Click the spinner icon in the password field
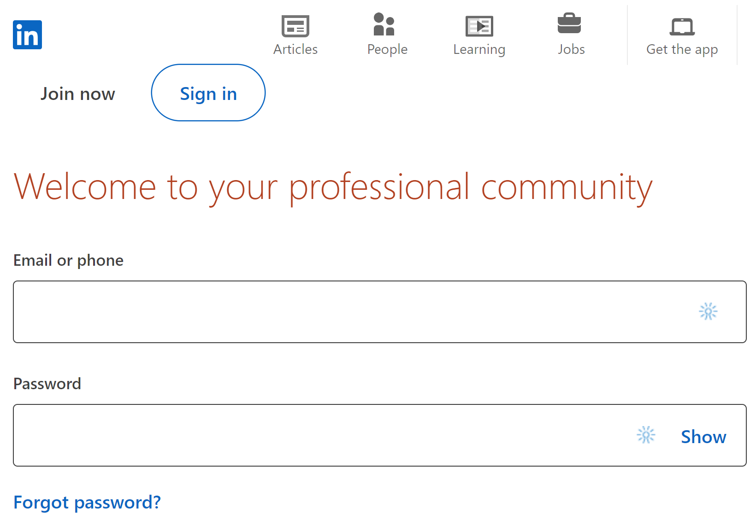Image resolution: width=756 pixels, height=532 pixels. coord(646,435)
